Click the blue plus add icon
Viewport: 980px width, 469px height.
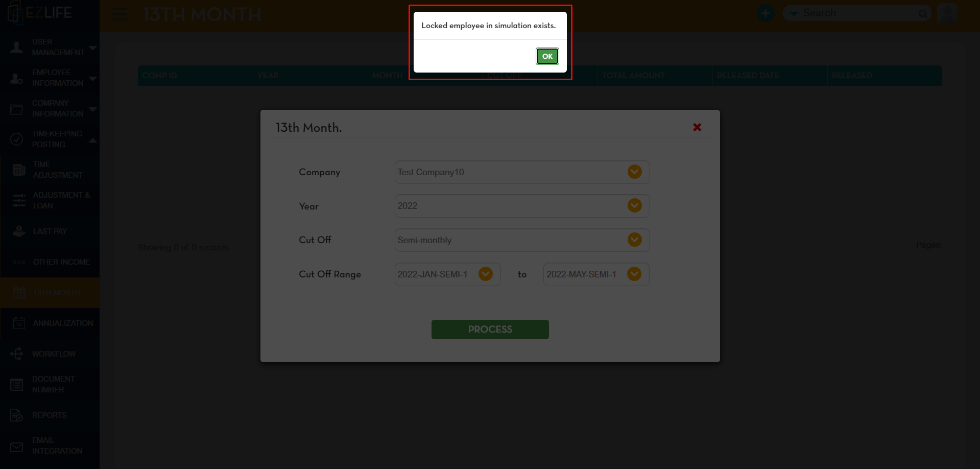766,13
